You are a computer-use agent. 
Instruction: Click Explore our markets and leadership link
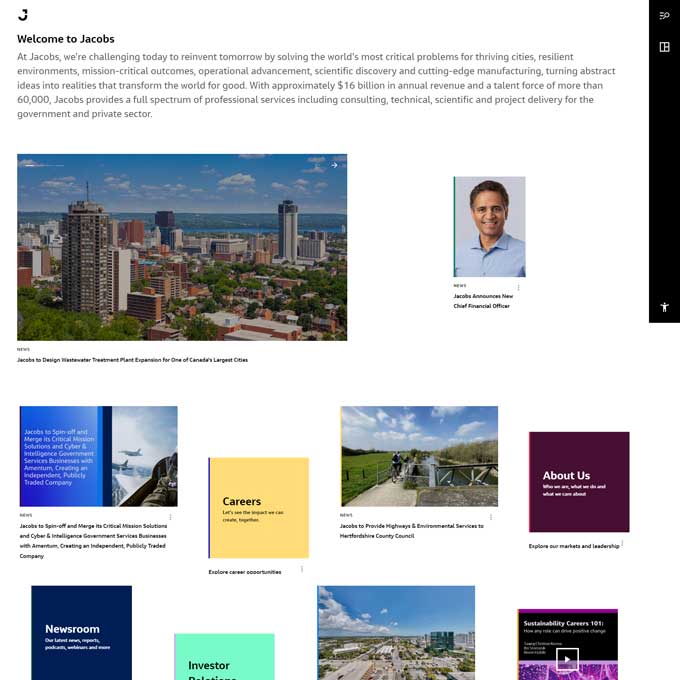(574, 546)
